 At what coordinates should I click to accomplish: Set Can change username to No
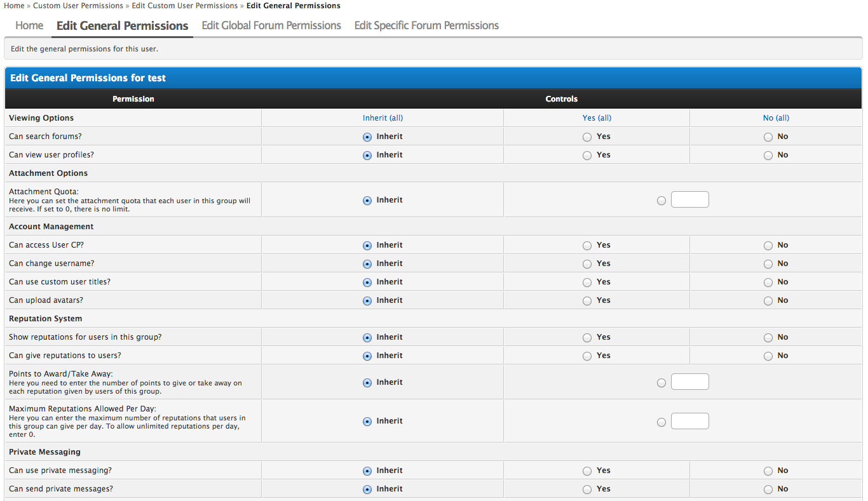[x=768, y=264]
